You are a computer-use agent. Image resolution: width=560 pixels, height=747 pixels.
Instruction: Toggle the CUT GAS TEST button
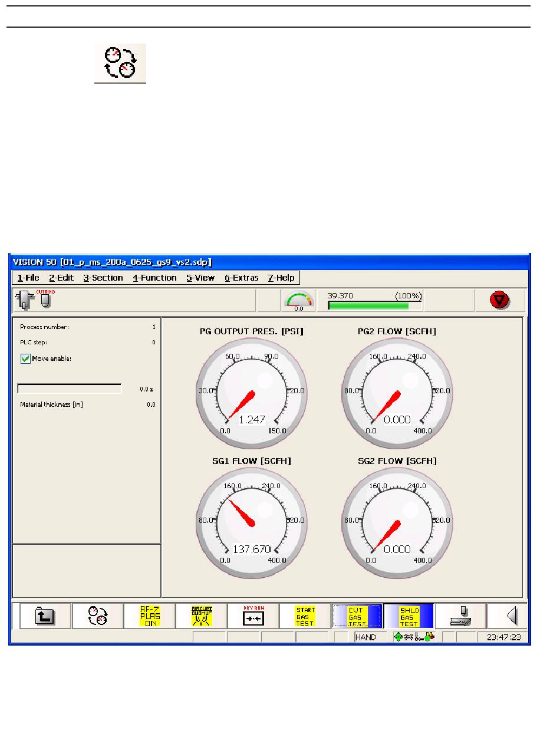tap(357, 616)
